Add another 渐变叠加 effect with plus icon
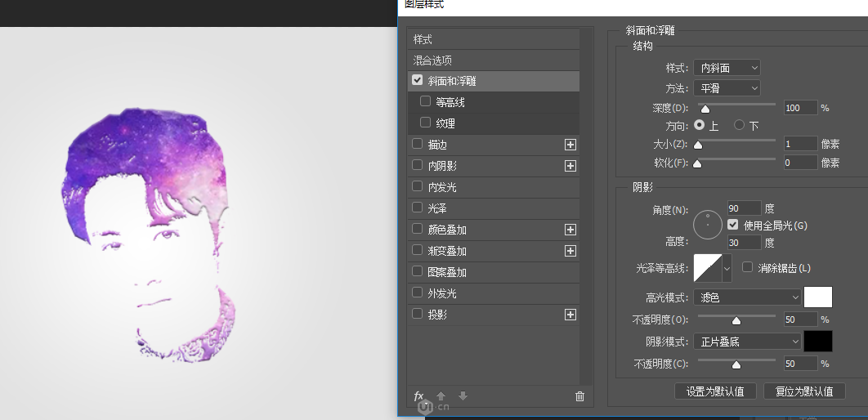This screenshot has height=420, width=868. tap(570, 251)
